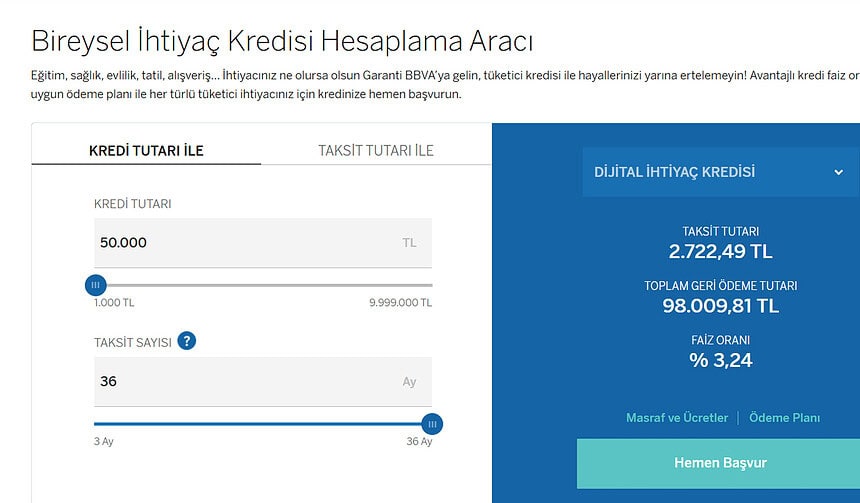Click the % 3,24 interest rate value

point(720,360)
